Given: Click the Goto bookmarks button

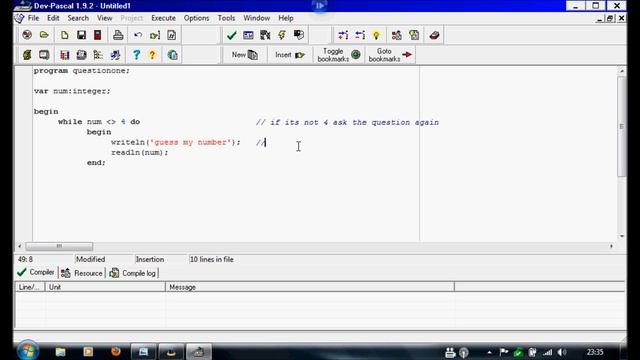Looking at the screenshot, I should pyautogui.click(x=390, y=55).
